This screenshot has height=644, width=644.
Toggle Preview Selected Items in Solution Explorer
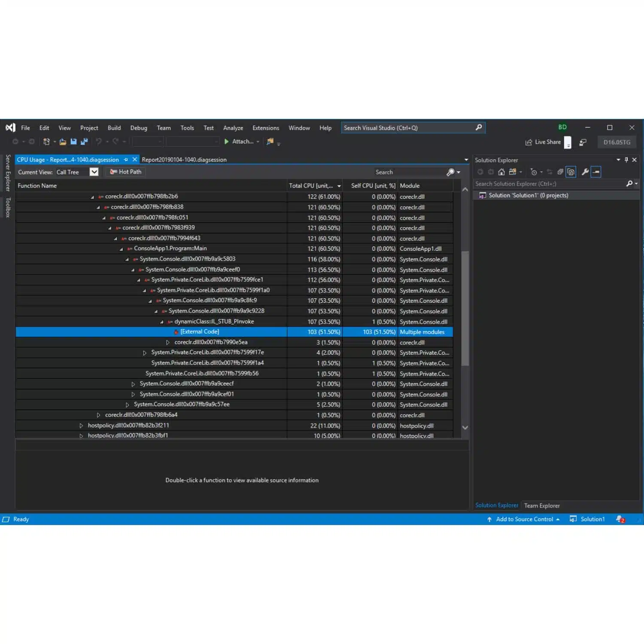pyautogui.click(x=596, y=172)
